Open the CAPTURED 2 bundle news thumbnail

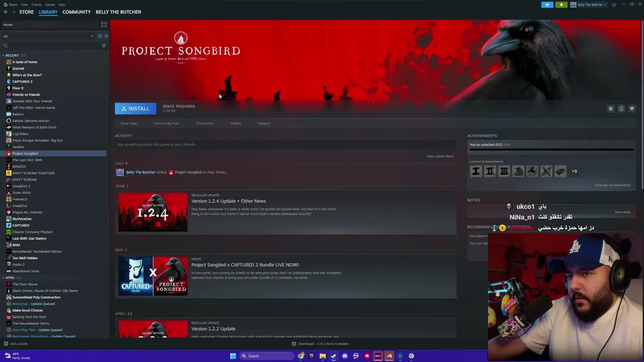[x=153, y=276]
